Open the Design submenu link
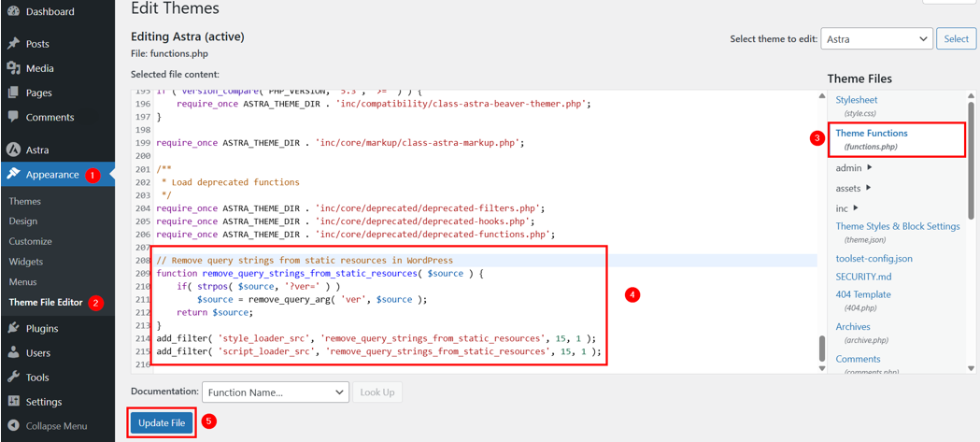 pos(23,221)
